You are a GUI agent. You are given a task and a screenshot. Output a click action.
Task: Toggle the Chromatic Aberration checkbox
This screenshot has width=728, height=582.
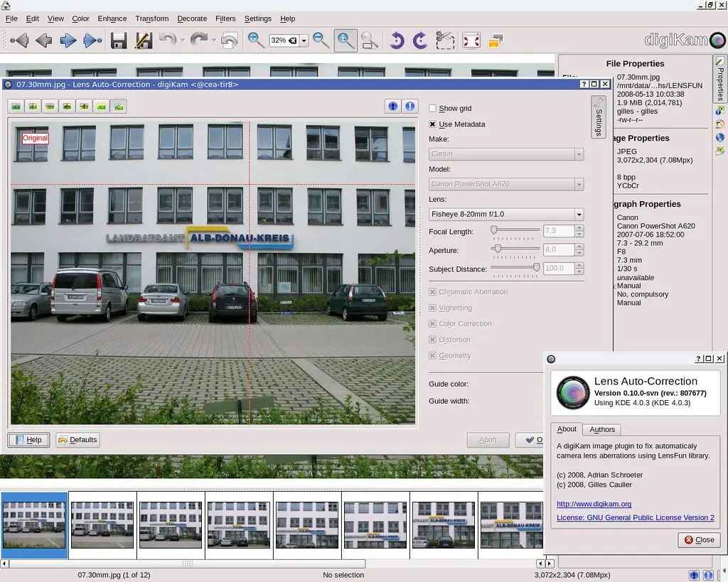433,292
